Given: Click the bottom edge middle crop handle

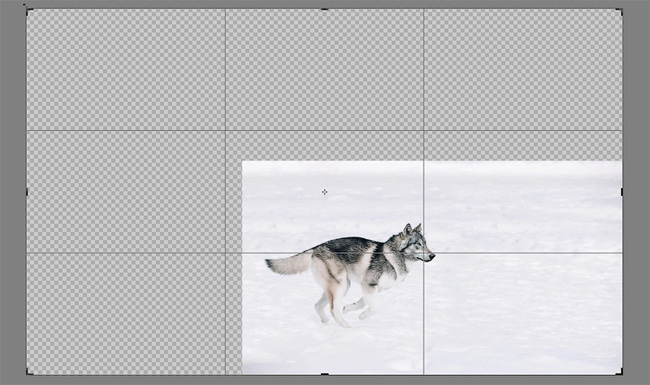Looking at the screenshot, I should coord(325,374).
